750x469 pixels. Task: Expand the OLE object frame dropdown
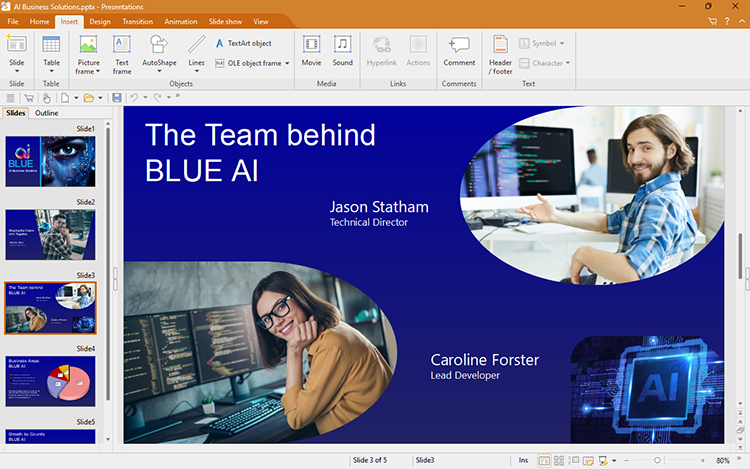[x=287, y=63]
